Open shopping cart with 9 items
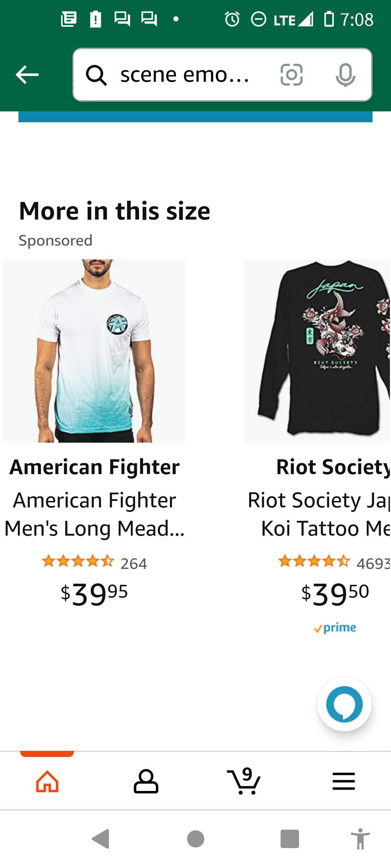Image resolution: width=391 pixels, height=868 pixels. [244, 781]
